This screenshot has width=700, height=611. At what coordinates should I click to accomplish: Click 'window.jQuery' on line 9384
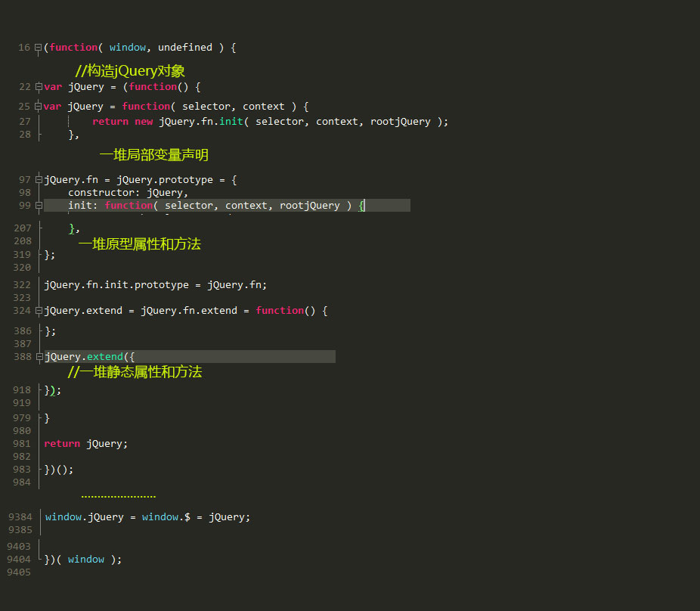tap(85, 516)
